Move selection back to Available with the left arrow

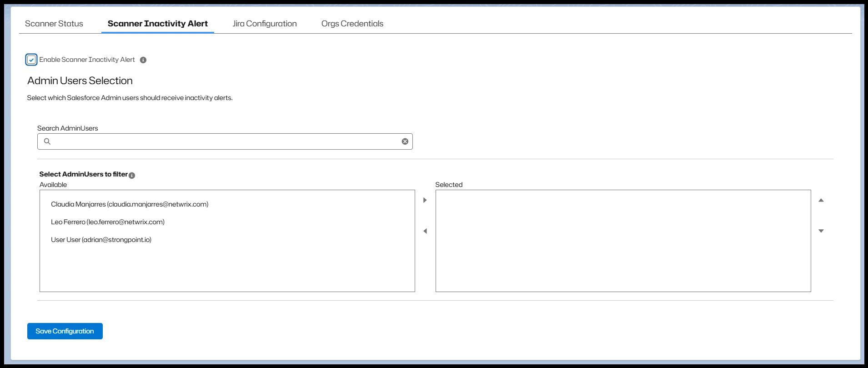pyautogui.click(x=425, y=231)
